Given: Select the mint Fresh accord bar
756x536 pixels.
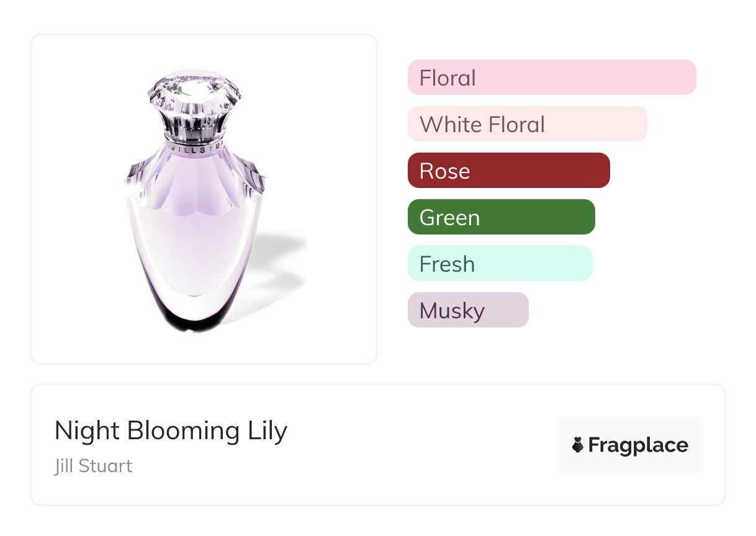Looking at the screenshot, I should 500,264.
